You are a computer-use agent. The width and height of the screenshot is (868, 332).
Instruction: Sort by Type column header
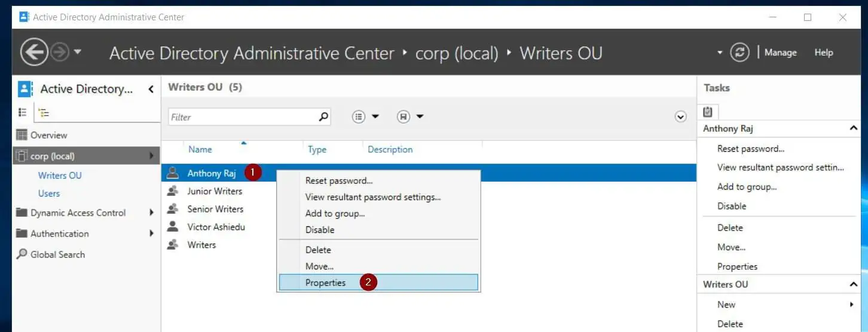pos(317,149)
